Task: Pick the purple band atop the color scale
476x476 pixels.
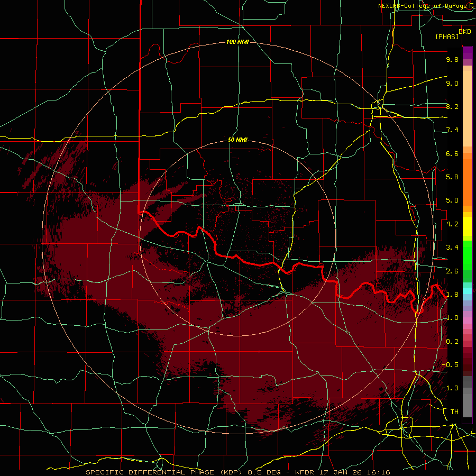Action: (467, 53)
